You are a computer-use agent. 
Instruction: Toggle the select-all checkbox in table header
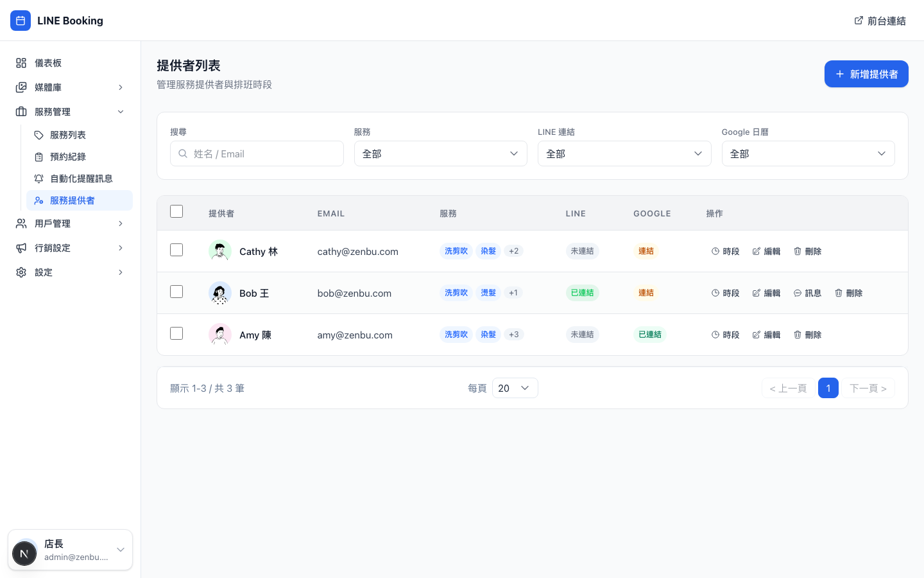pyautogui.click(x=176, y=211)
